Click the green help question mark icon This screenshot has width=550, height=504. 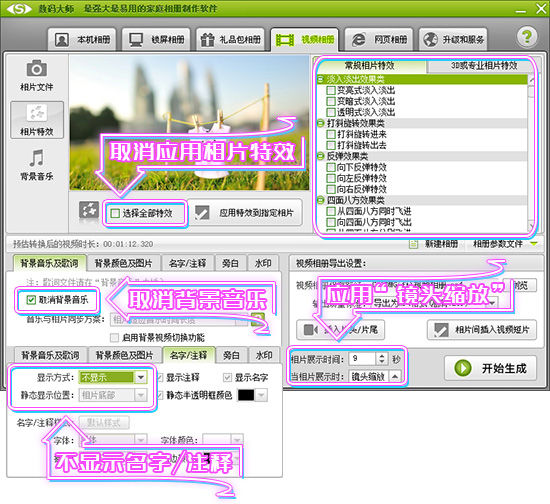[x=526, y=37]
